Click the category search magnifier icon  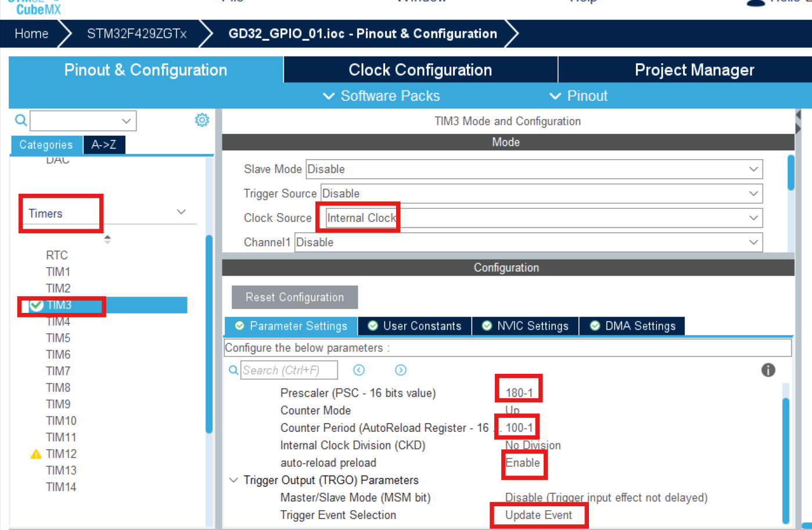pyautogui.click(x=21, y=120)
